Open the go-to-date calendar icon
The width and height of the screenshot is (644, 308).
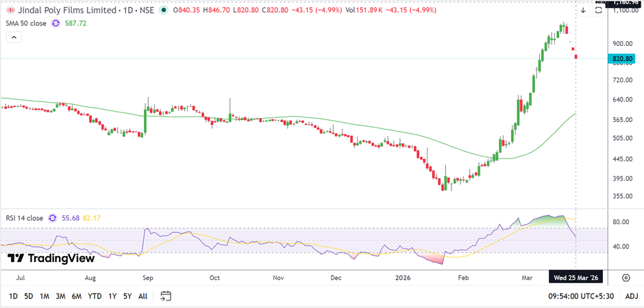[165, 296]
